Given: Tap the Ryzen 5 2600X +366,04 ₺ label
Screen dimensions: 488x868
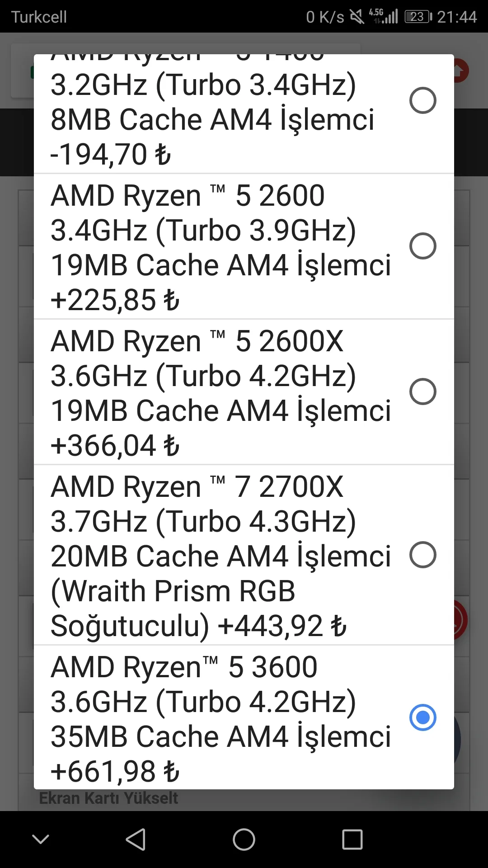Looking at the screenshot, I should click(x=221, y=392).
